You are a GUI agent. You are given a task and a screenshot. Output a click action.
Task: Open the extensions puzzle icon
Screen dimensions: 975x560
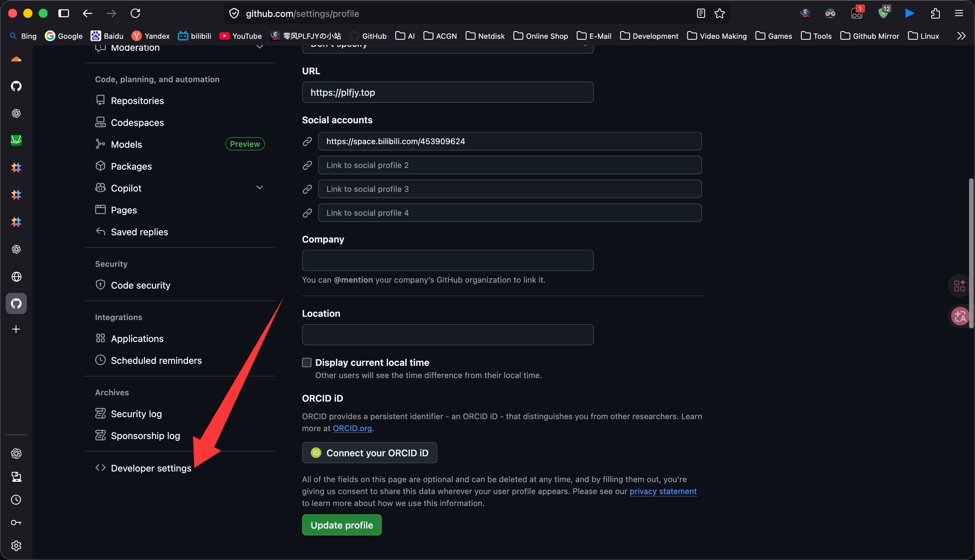935,14
